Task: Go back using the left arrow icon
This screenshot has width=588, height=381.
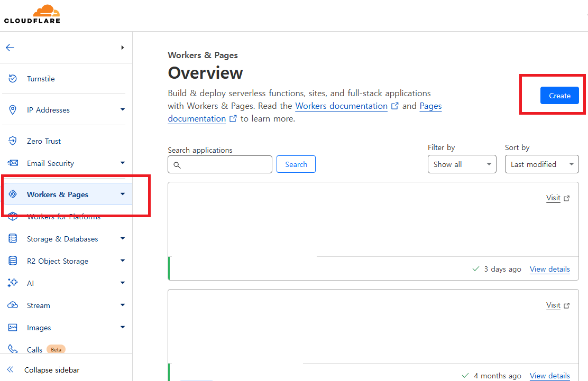Action: (10, 48)
